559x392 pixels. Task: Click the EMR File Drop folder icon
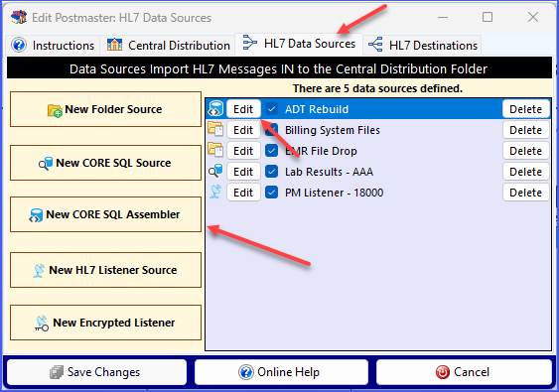(215, 150)
